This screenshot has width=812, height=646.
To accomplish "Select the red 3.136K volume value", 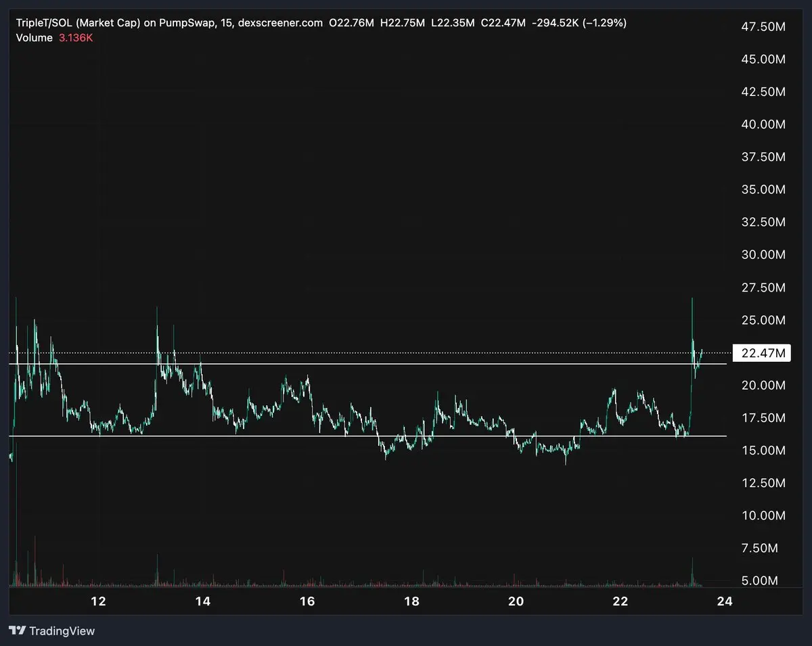I will (76, 38).
